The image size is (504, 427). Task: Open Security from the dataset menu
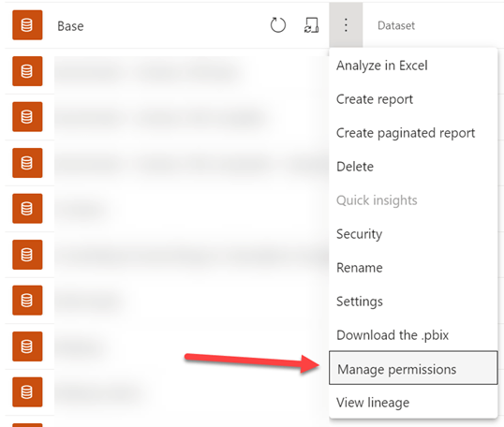[x=359, y=234]
